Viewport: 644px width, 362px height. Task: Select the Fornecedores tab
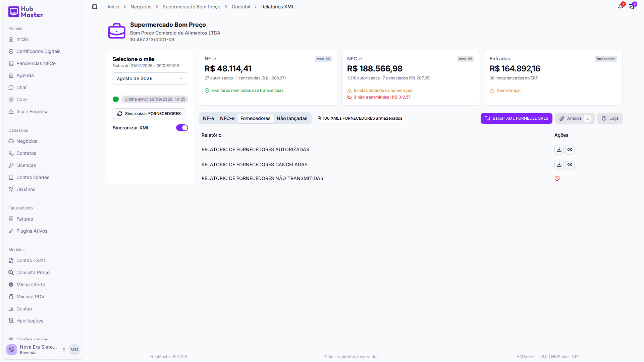tap(255, 118)
